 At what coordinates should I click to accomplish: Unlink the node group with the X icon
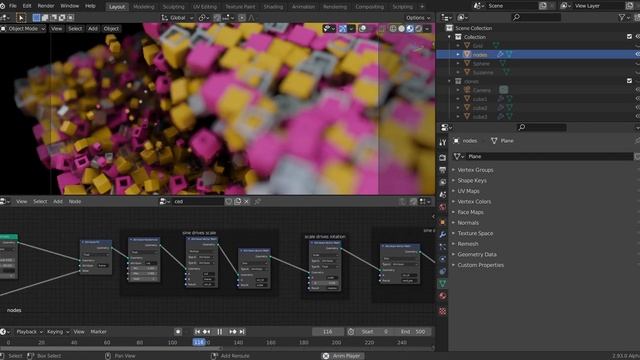(246, 201)
